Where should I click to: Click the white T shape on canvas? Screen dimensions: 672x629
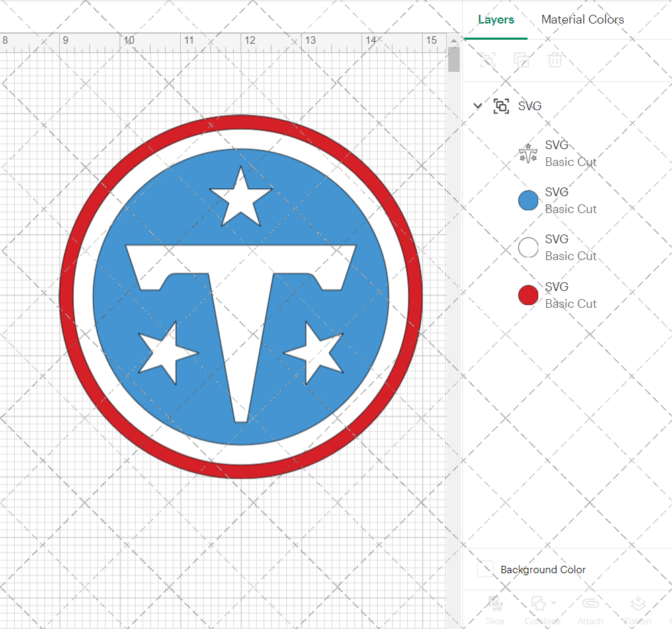241,300
